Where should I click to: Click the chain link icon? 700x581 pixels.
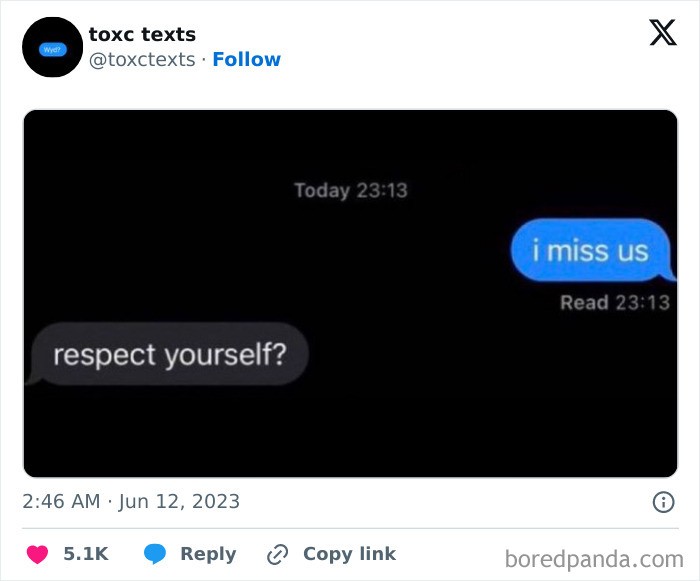coord(277,554)
